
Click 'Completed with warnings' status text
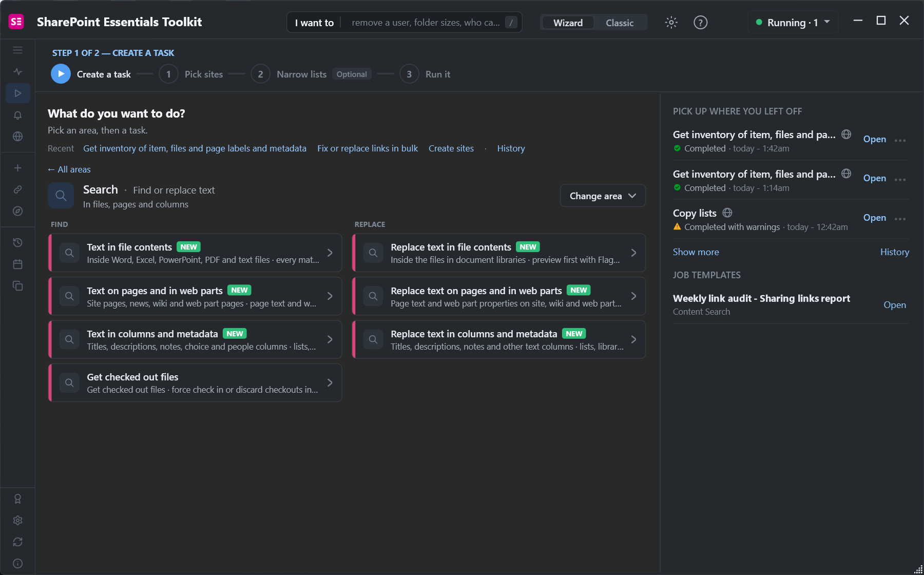click(x=731, y=227)
